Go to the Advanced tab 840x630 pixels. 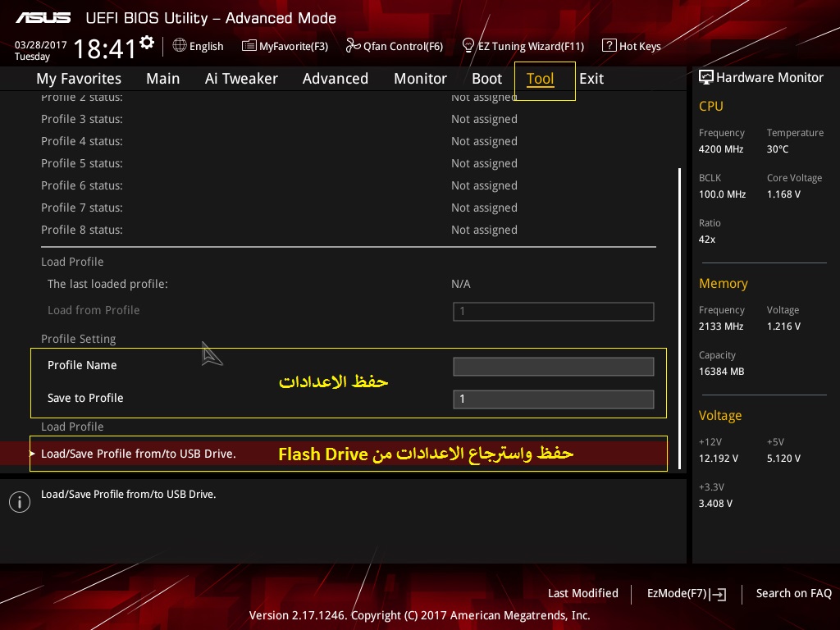pyautogui.click(x=336, y=79)
